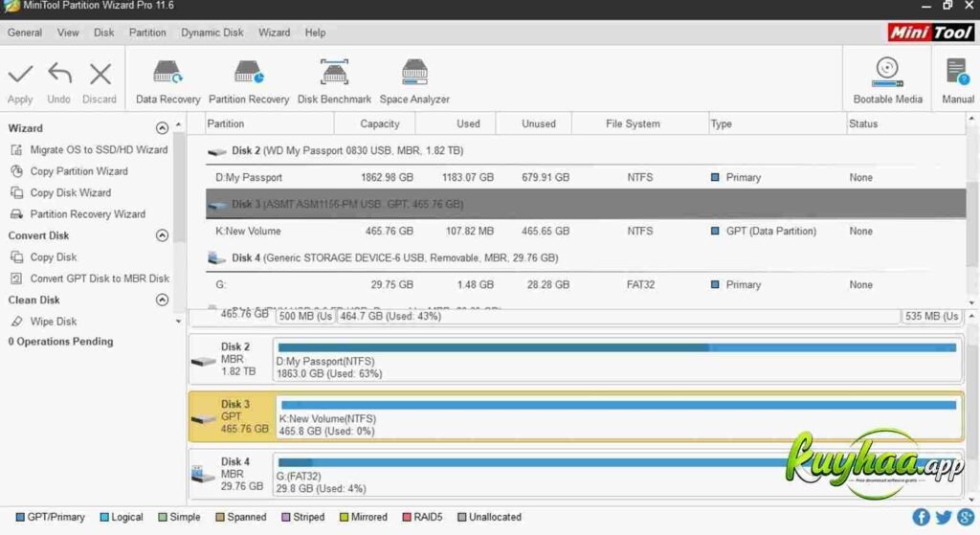Image resolution: width=980 pixels, height=535 pixels.
Task: Click the Wipe Disk eraser icon
Action: [x=17, y=322]
